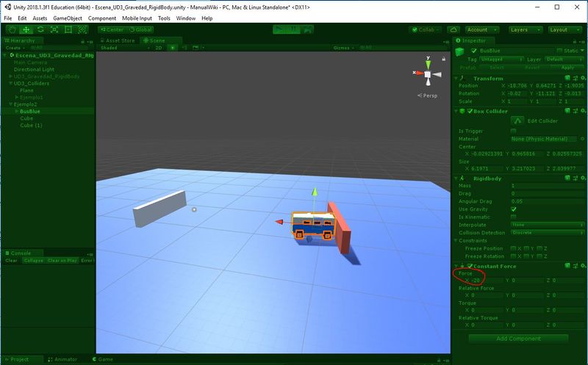This screenshot has height=365, width=588.
Task: Open the Tag dropdown
Action: point(501,59)
